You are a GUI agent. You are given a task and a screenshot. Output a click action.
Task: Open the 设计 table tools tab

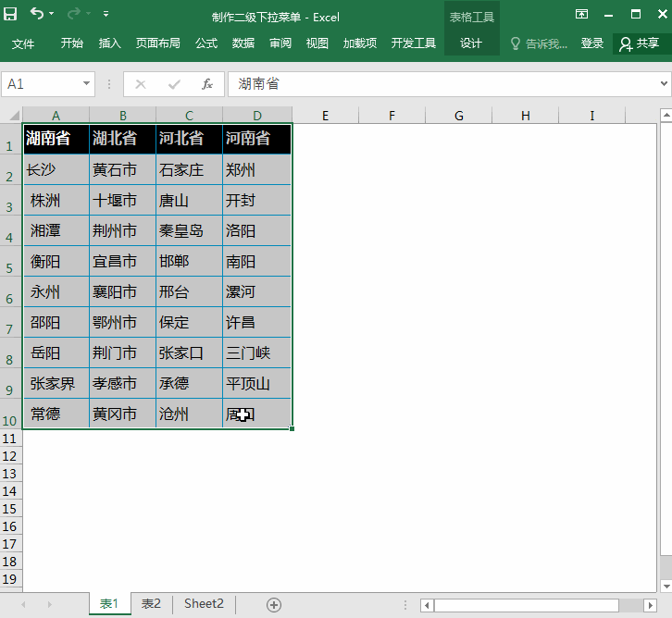[471, 43]
